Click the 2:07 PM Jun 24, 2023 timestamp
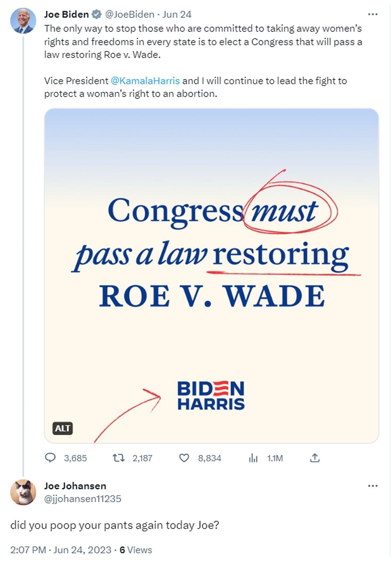This screenshot has height=566, width=392. (x=61, y=550)
